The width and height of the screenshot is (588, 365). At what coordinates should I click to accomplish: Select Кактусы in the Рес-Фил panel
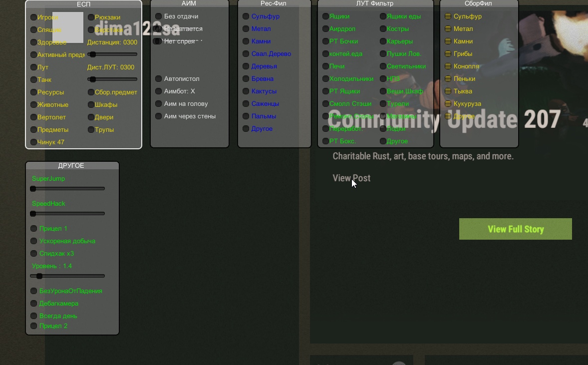[x=246, y=91]
